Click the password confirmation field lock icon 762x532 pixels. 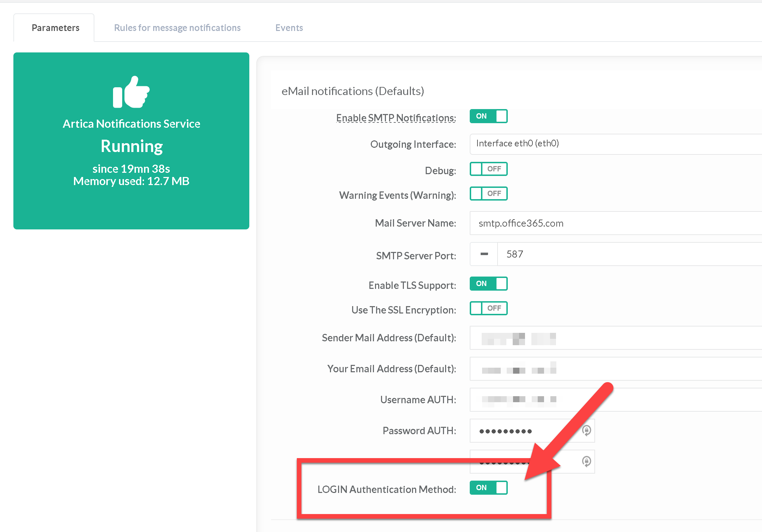point(586,461)
